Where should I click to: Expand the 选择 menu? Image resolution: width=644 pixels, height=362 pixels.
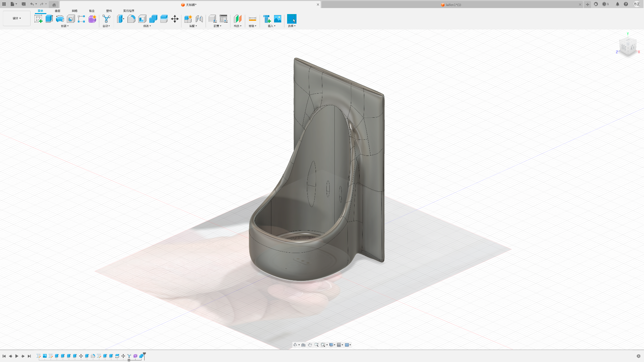pyautogui.click(x=292, y=26)
